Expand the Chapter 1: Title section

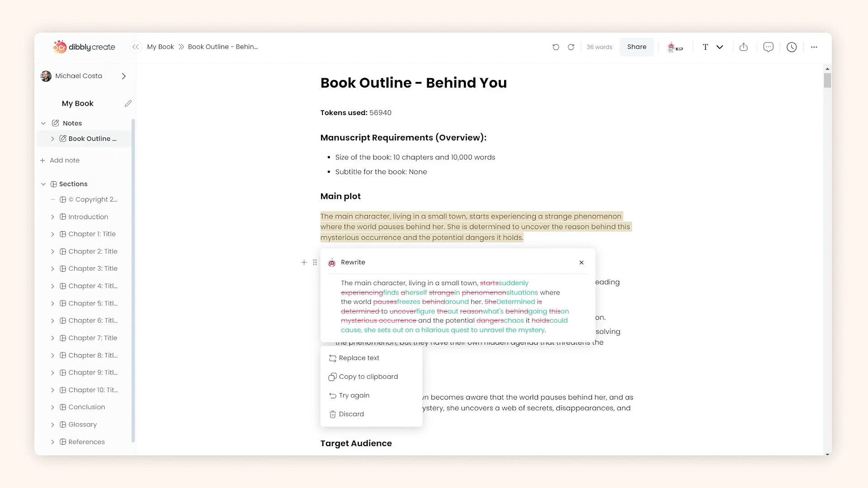click(x=52, y=234)
